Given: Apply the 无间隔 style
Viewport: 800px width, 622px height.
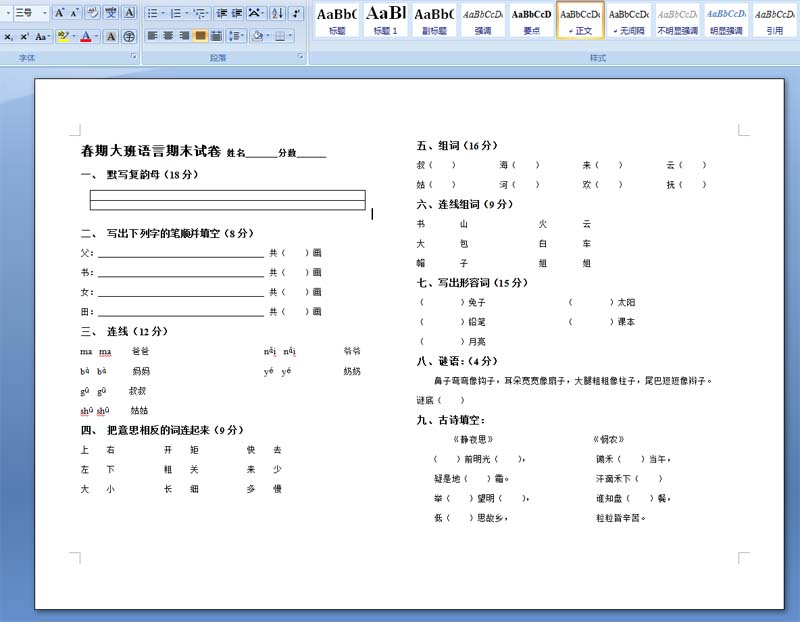Looking at the screenshot, I should tap(629, 19).
